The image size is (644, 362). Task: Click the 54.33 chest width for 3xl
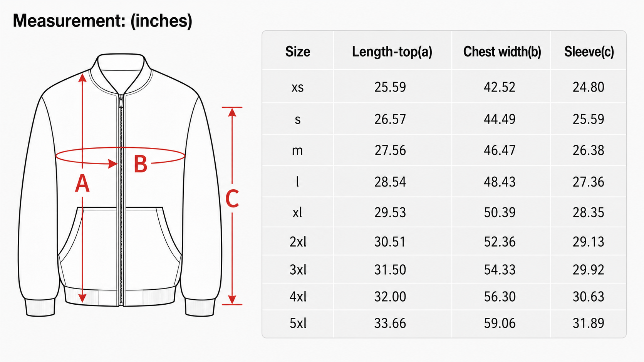(500, 270)
